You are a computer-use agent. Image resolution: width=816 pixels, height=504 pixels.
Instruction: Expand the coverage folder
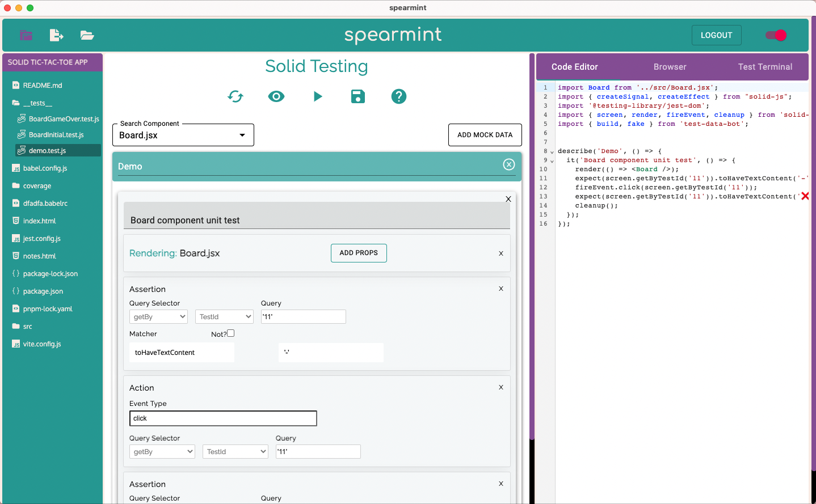(x=37, y=186)
